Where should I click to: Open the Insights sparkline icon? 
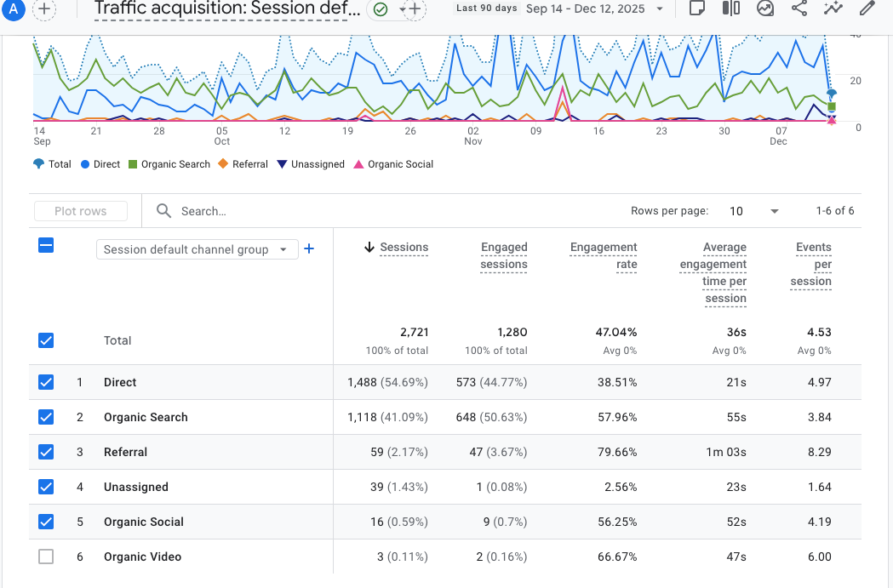click(x=833, y=9)
